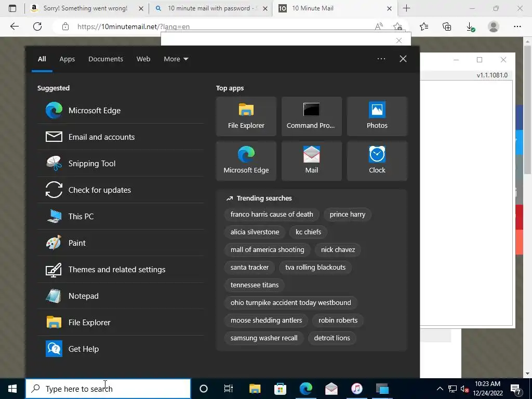The height and width of the screenshot is (399, 532).
Task: Click the Windows Start button
Action: (12, 389)
